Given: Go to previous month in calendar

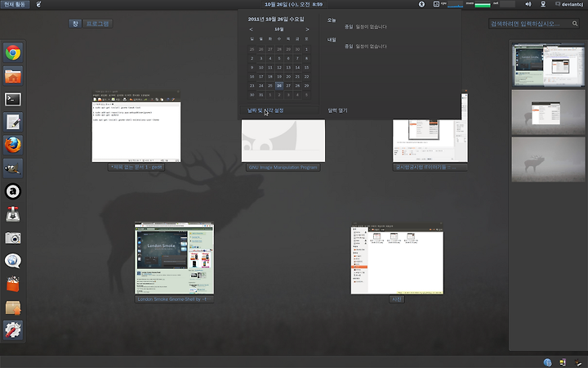Looking at the screenshot, I should pos(251,29).
